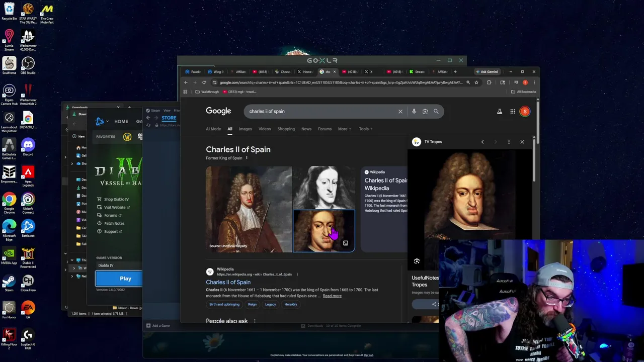Open Google Search Labs flask icon
The height and width of the screenshot is (362, 644).
[500, 112]
